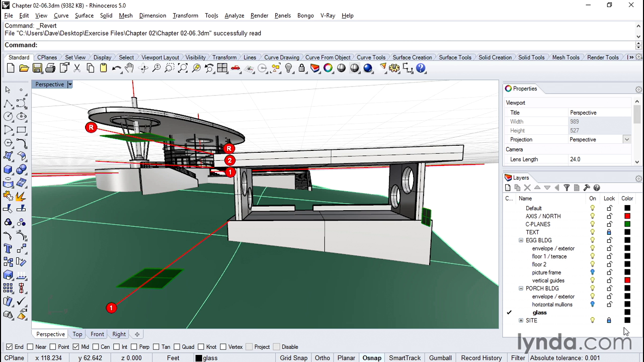644x362 pixels.
Task: Click the light bulb Hide objects icon
Action: point(288,68)
